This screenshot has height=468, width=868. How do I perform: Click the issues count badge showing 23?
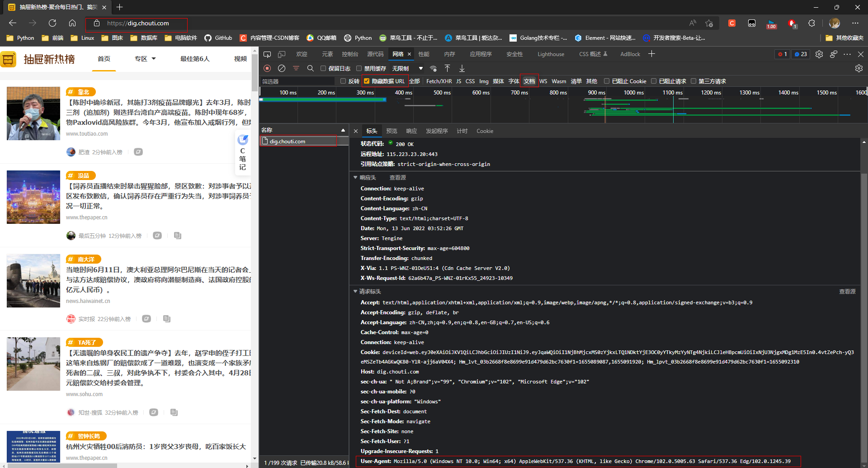[801, 54]
